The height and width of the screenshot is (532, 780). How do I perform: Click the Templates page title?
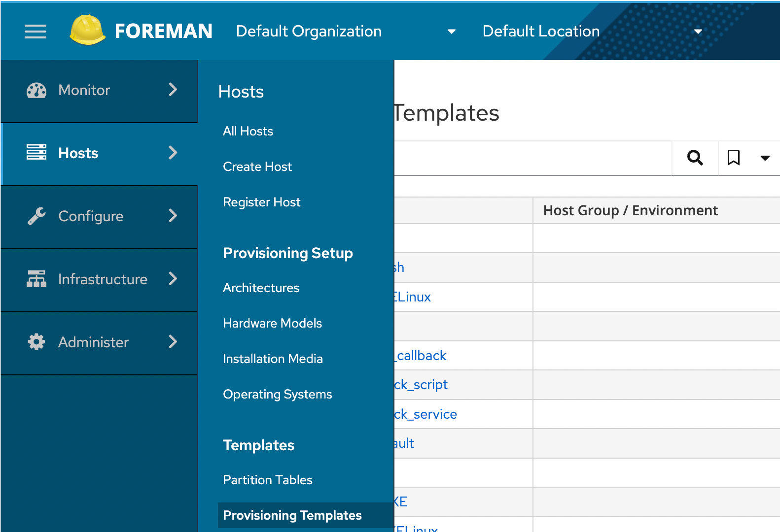[447, 113]
